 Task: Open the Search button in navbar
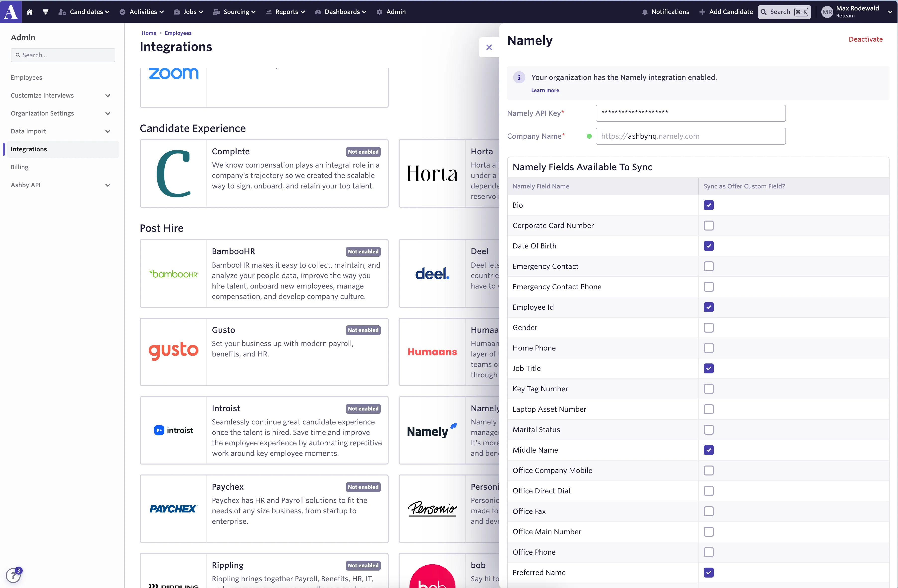(784, 12)
